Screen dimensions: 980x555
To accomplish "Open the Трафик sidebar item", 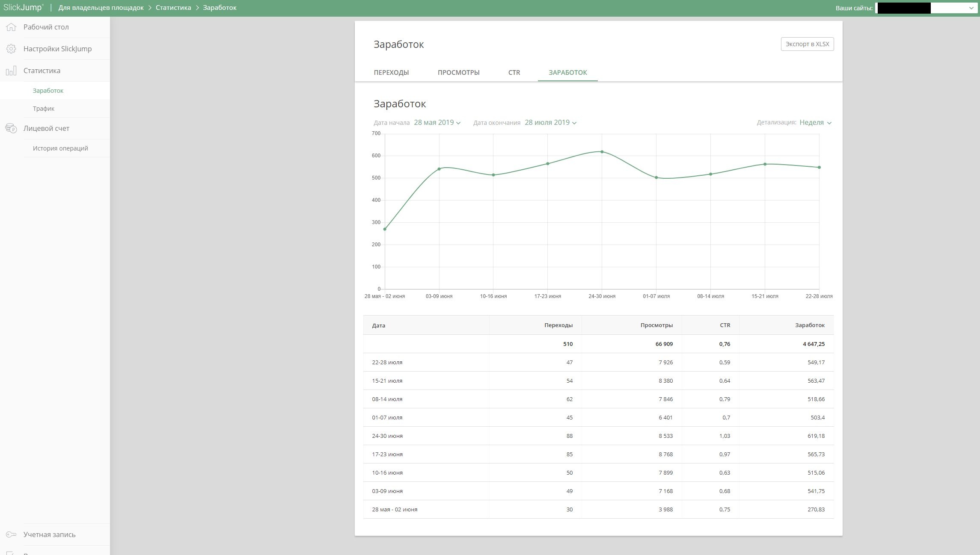I will (44, 109).
